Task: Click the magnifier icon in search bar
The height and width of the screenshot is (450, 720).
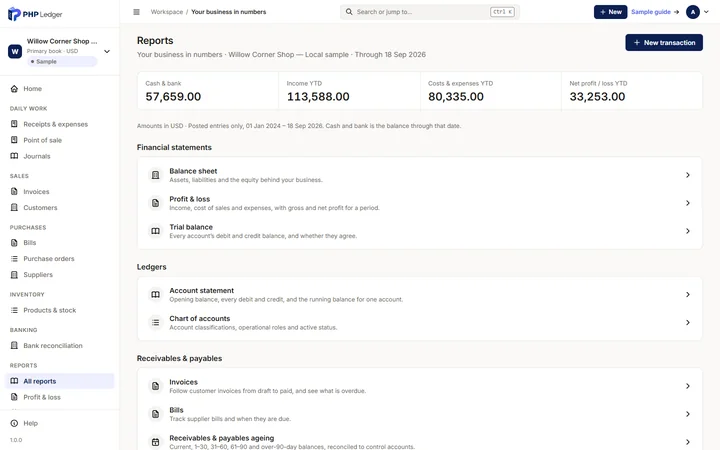Action: point(349,12)
